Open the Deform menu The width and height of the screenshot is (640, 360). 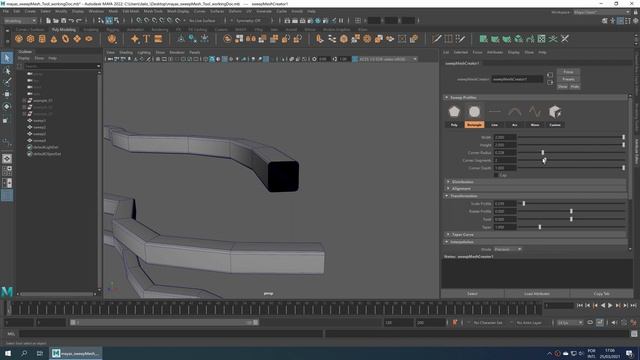[x=235, y=11]
